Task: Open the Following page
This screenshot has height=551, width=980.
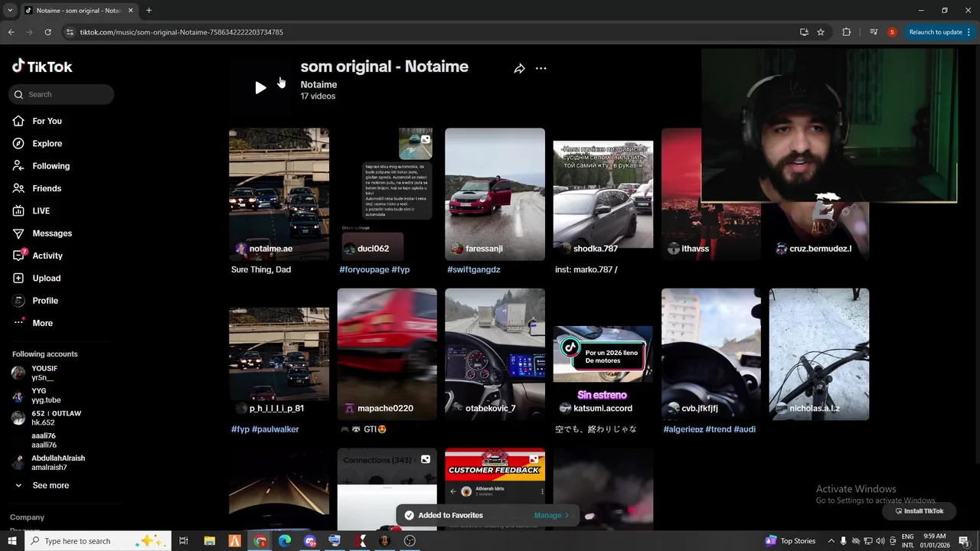Action: (x=51, y=166)
